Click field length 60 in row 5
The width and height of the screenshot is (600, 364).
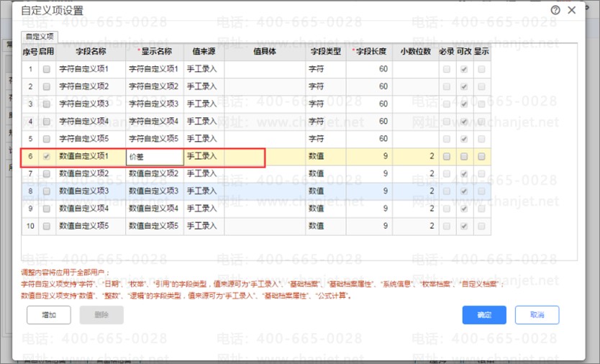click(x=369, y=139)
